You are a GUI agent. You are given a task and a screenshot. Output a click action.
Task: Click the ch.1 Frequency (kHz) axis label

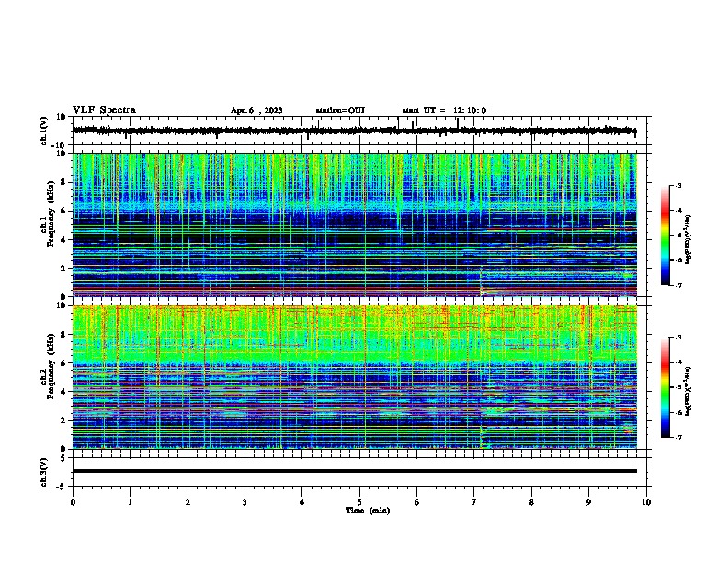point(48,214)
